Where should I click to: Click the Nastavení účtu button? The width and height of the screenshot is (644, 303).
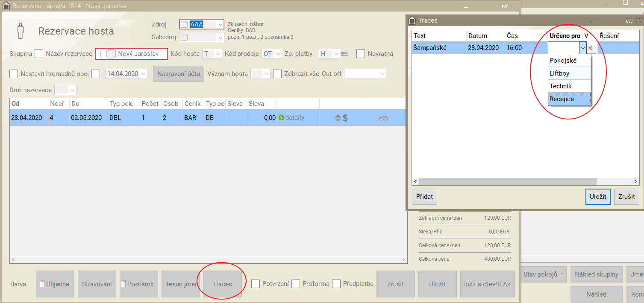click(x=179, y=74)
